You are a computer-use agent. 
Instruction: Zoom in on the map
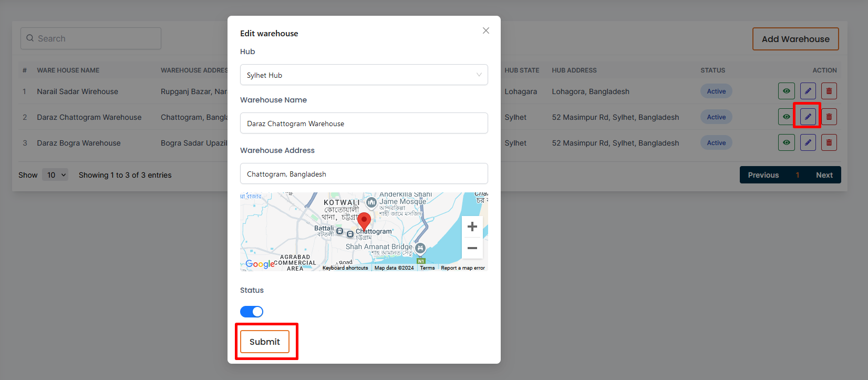click(x=472, y=227)
